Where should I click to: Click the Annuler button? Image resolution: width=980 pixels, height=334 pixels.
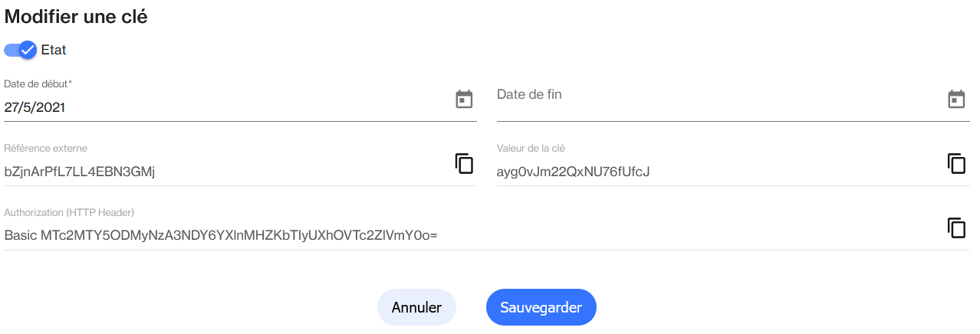416,307
